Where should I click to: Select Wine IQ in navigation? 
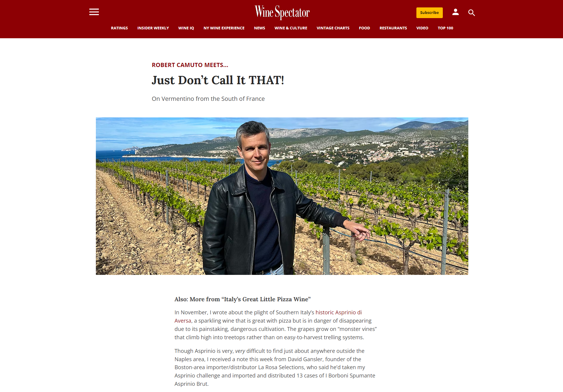(x=186, y=28)
